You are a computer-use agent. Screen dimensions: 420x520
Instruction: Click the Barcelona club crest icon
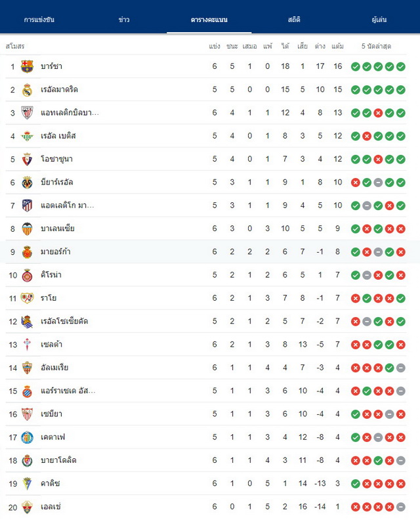(27, 66)
